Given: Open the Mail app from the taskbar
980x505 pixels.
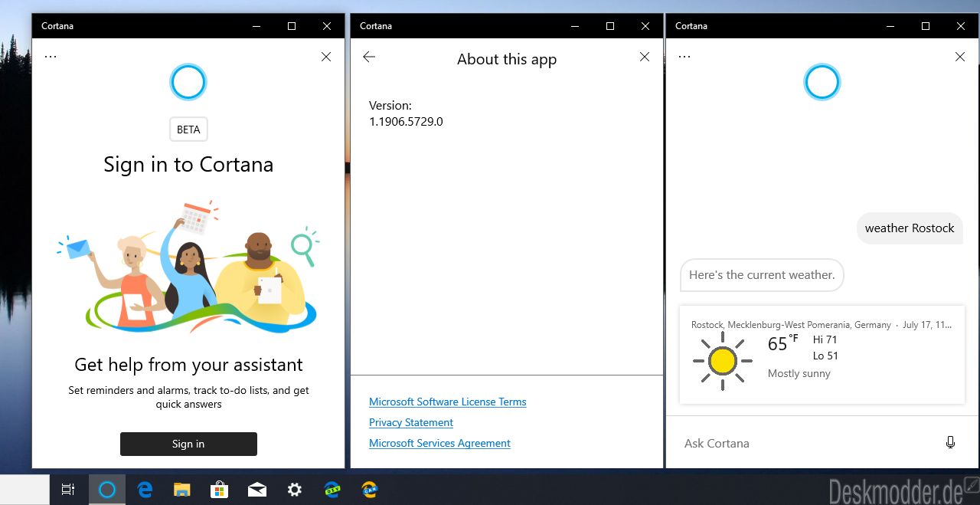Looking at the screenshot, I should click(257, 490).
